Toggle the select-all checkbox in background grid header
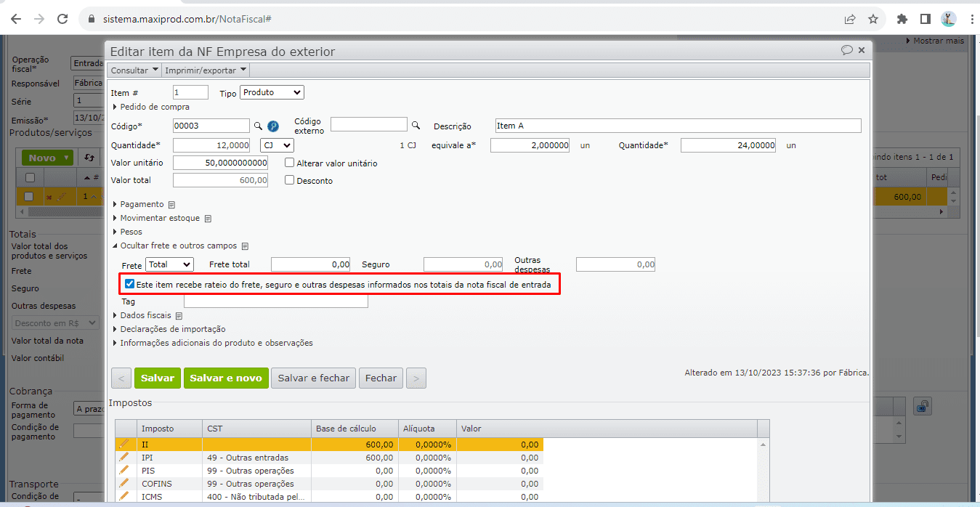Image resolution: width=980 pixels, height=507 pixels. coord(30,177)
